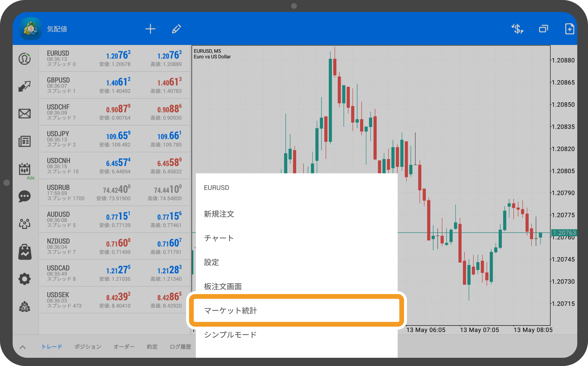Open the chat bubble icon

(x=25, y=196)
